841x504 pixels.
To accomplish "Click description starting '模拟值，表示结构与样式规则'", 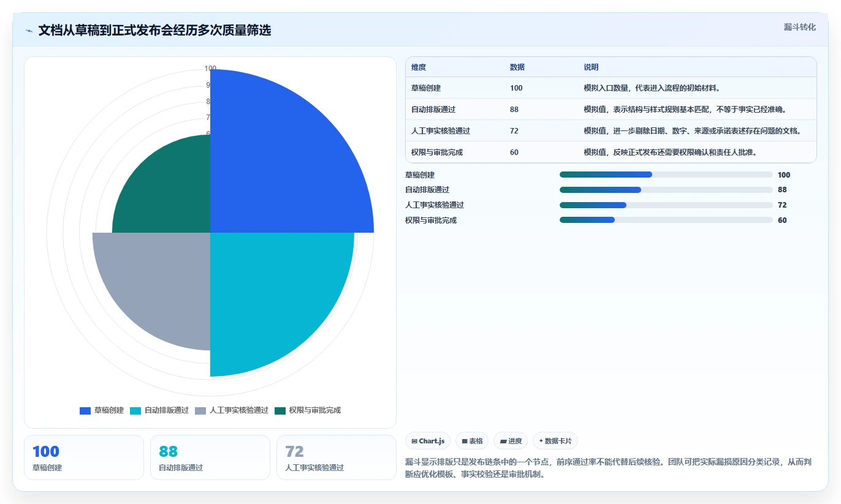I will point(685,110).
